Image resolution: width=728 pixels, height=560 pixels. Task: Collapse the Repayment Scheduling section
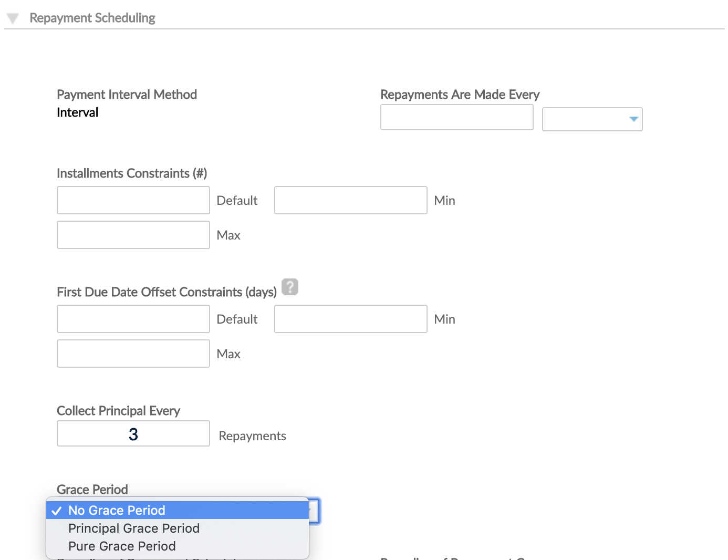[12, 17]
